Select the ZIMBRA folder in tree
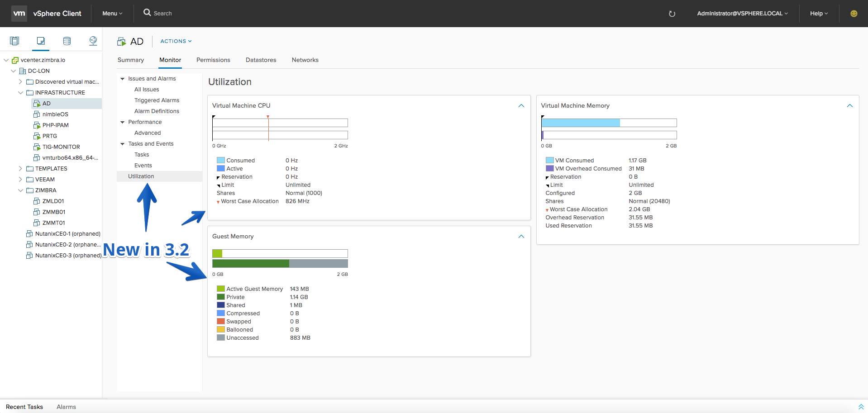868x413 pixels. [x=46, y=190]
